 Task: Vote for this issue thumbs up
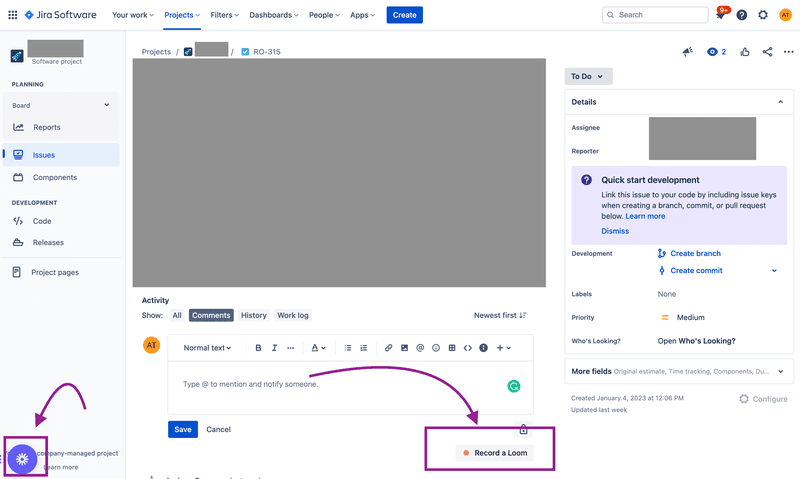745,52
